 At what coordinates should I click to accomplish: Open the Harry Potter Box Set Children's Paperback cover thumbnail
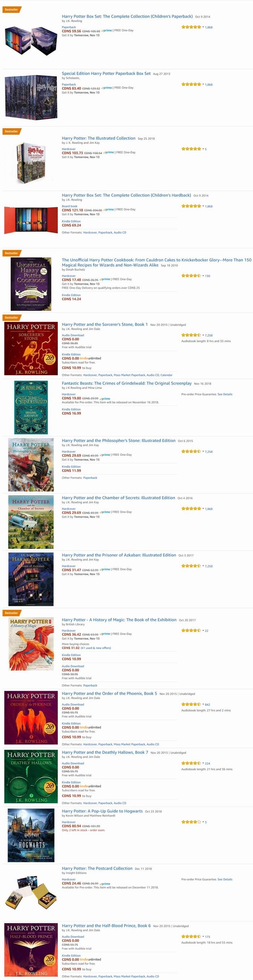[31, 41]
